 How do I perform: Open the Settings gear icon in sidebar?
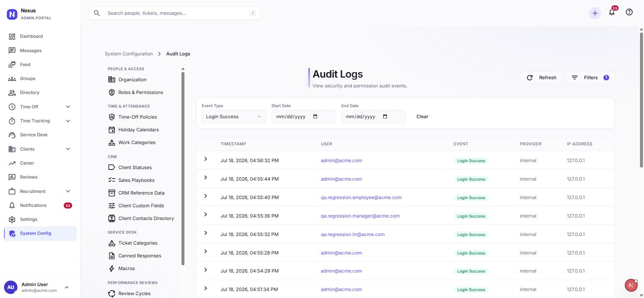pyautogui.click(x=12, y=220)
